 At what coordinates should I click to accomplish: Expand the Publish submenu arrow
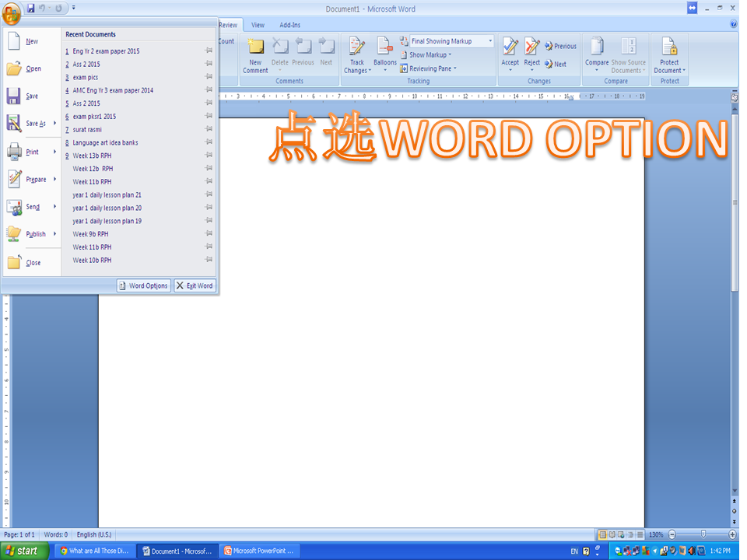pyautogui.click(x=54, y=234)
